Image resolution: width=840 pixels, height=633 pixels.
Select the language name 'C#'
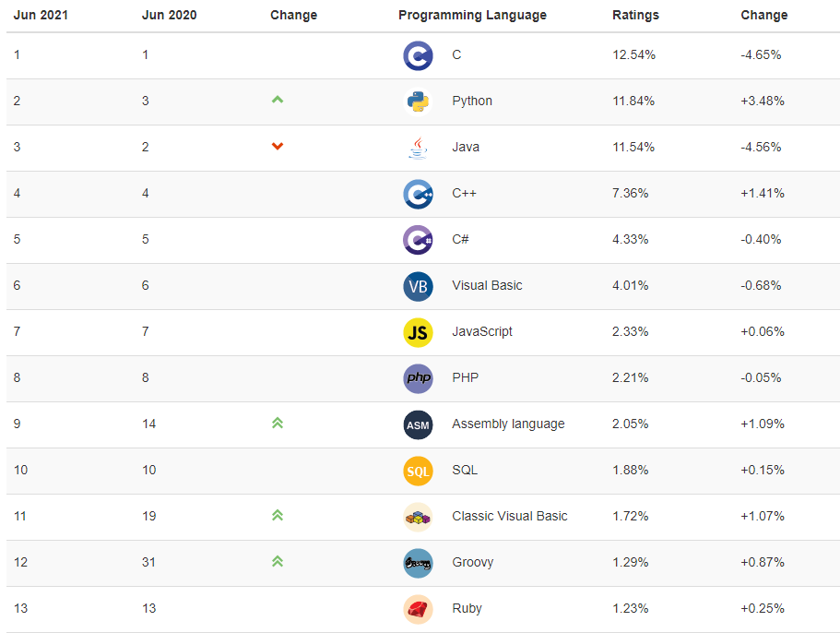coord(460,239)
